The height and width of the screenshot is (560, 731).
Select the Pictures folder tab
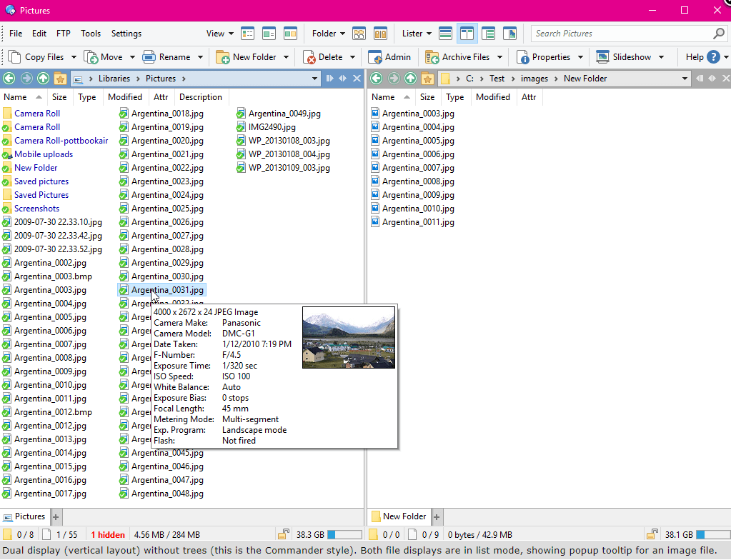point(24,516)
